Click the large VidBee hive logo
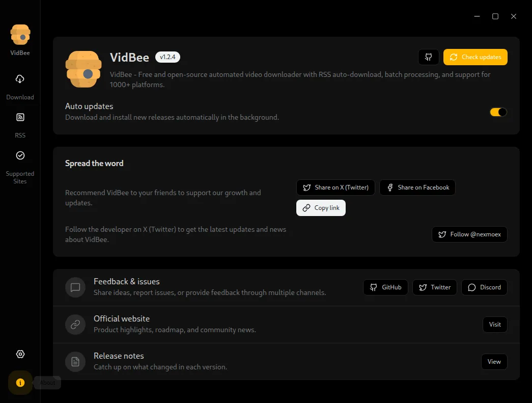532x403 pixels. 83,69
